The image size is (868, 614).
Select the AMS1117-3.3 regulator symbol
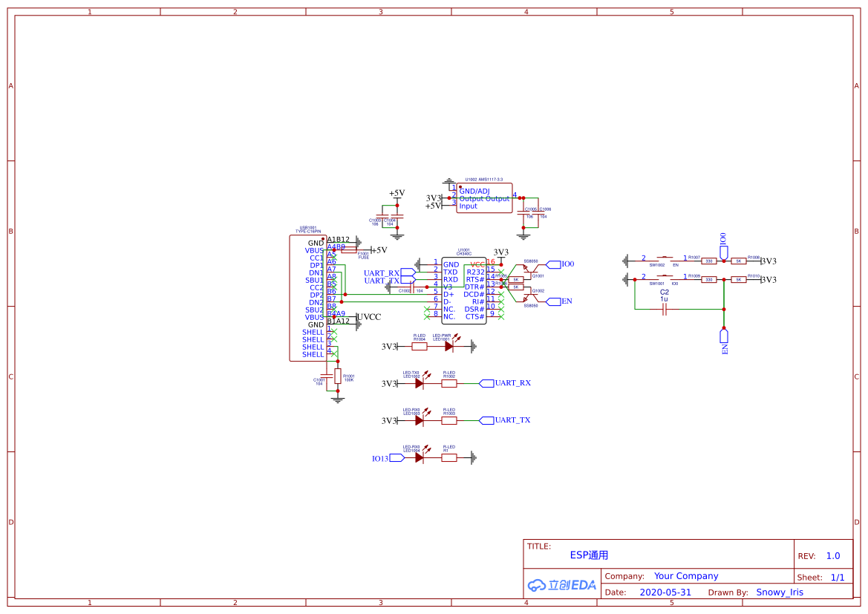(x=484, y=197)
